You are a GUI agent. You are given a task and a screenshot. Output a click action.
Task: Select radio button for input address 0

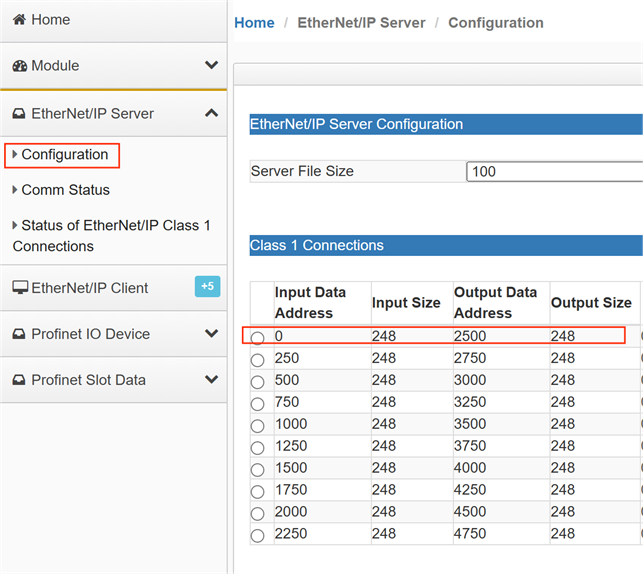258,338
